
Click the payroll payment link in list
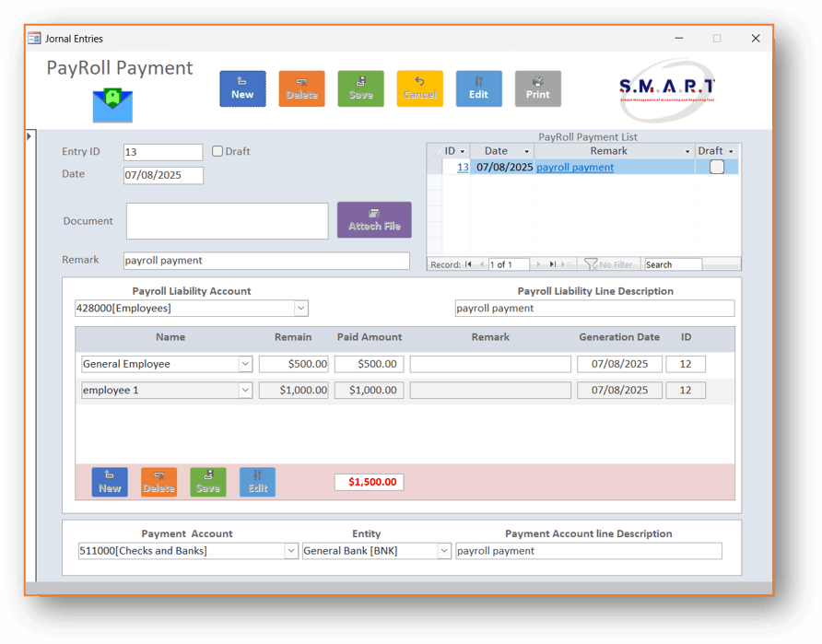pos(575,167)
